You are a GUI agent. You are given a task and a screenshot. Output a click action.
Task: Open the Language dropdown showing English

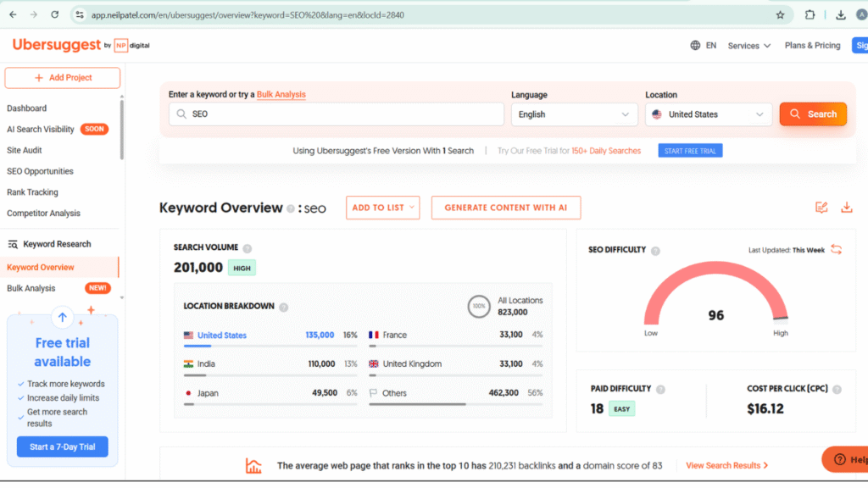(574, 114)
